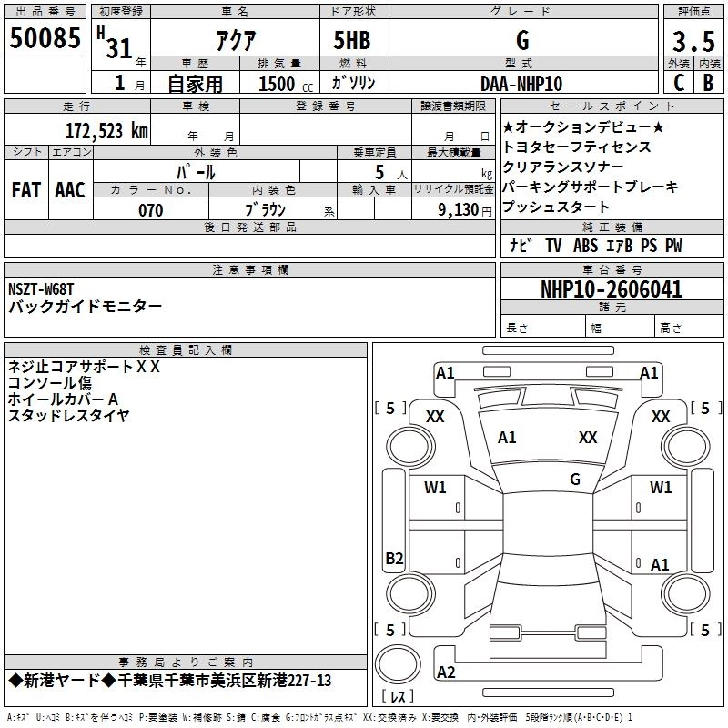
Task: Click the grade value G
Action: click(x=522, y=40)
